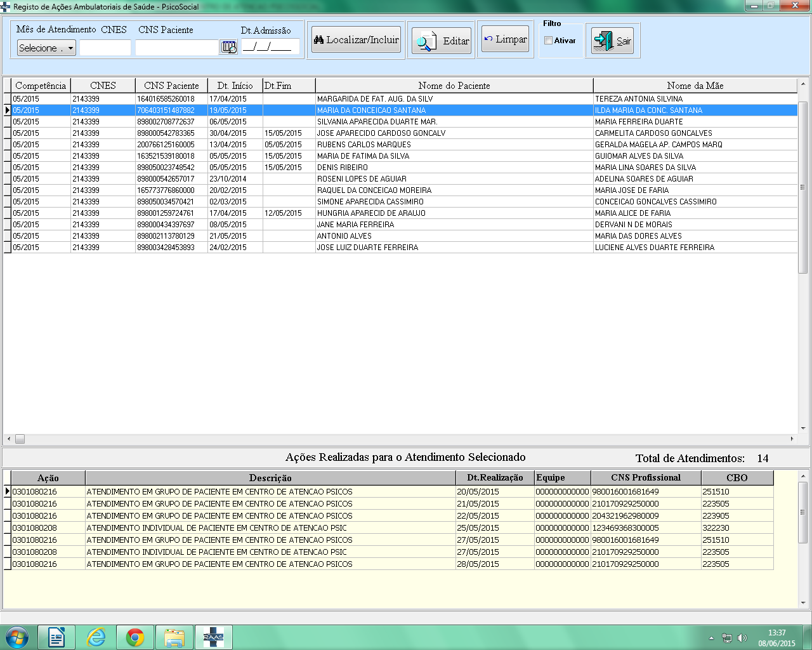
Task: Open the file explorer folder in taskbar
Action: pyautogui.click(x=174, y=637)
